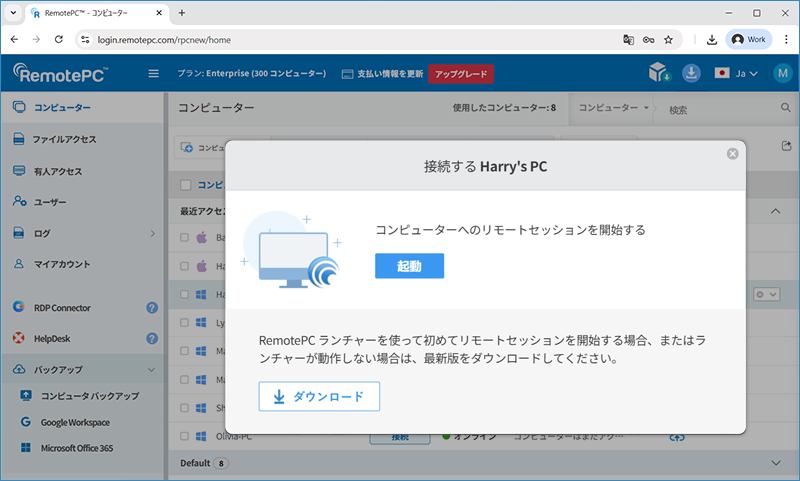Click help icon next to HelpDesk
Screen dimensions: 800x481
pyautogui.click(x=152, y=338)
